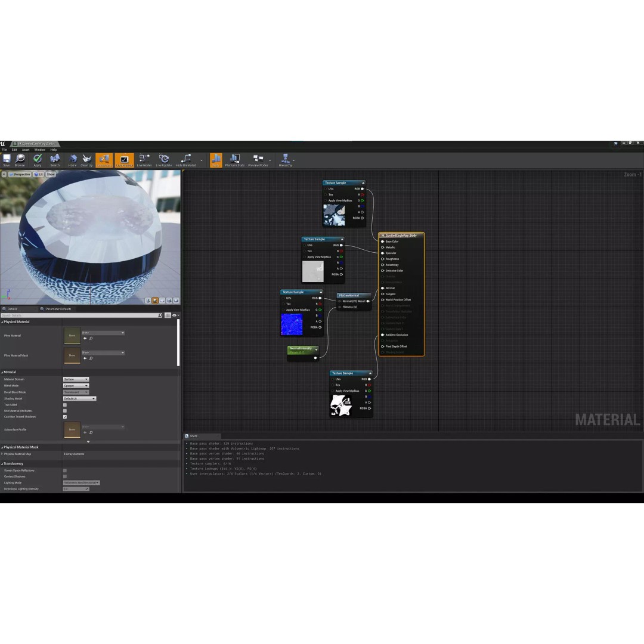Click the Base Color input pin

coord(382,241)
